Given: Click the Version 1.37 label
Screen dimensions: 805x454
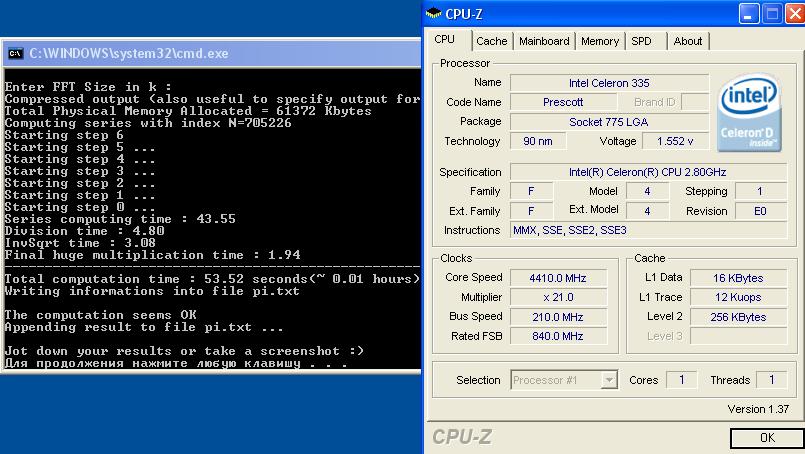Looking at the screenshot, I should tap(758, 409).
